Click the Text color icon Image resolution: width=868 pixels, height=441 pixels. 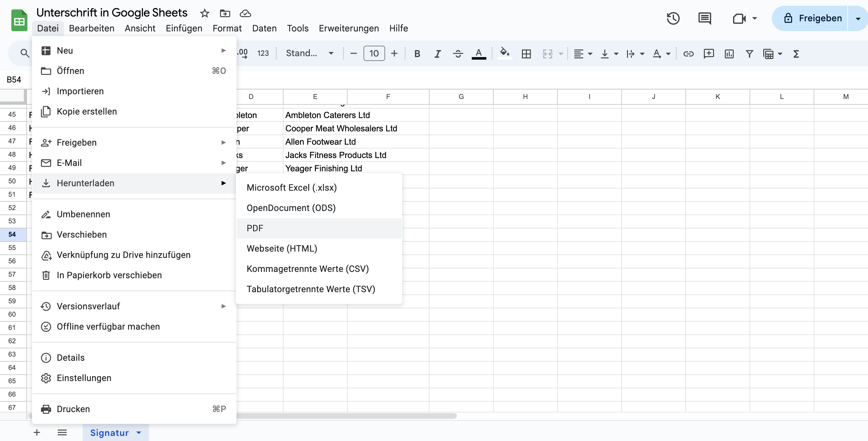pos(479,53)
